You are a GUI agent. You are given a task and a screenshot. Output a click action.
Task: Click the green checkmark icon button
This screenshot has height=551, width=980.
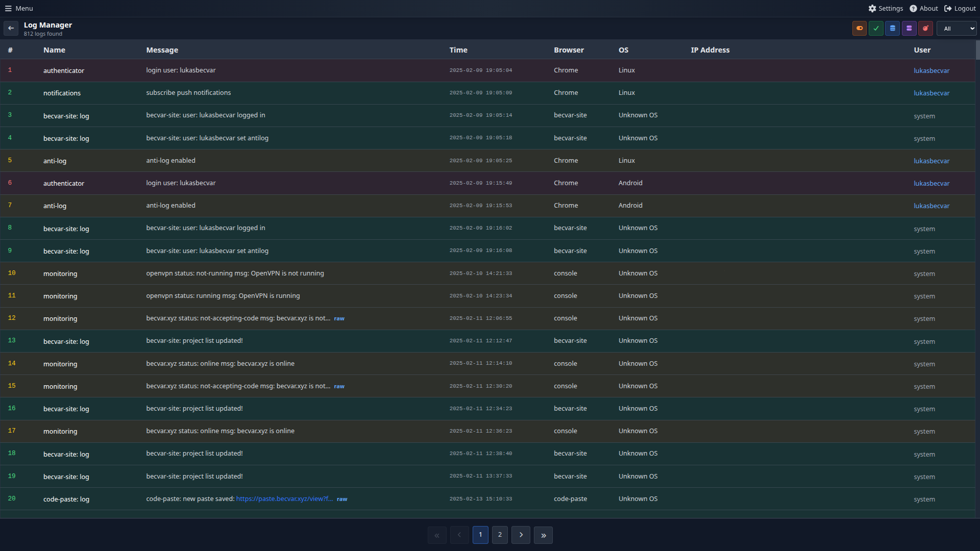tap(876, 29)
